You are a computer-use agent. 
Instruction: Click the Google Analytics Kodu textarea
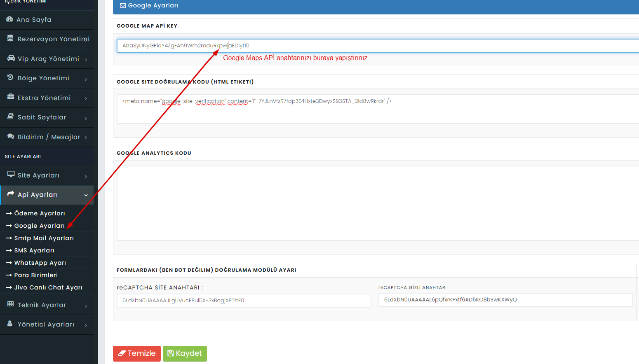[x=378, y=203]
